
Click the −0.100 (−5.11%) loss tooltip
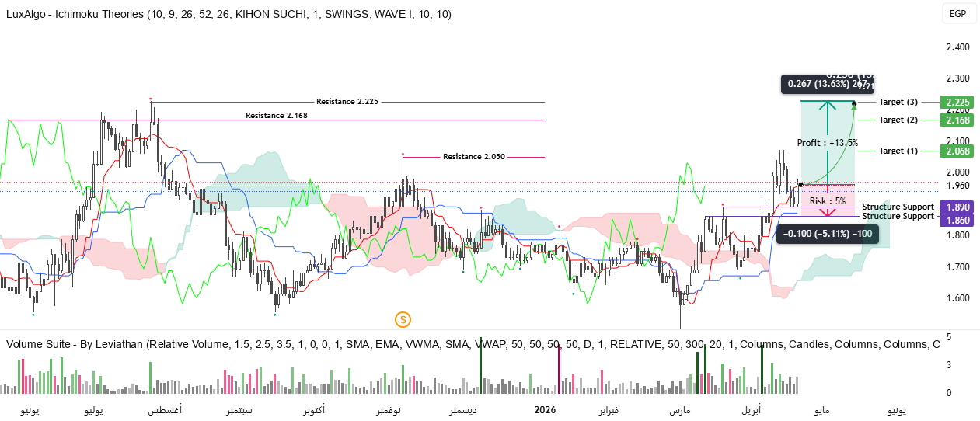click(827, 234)
